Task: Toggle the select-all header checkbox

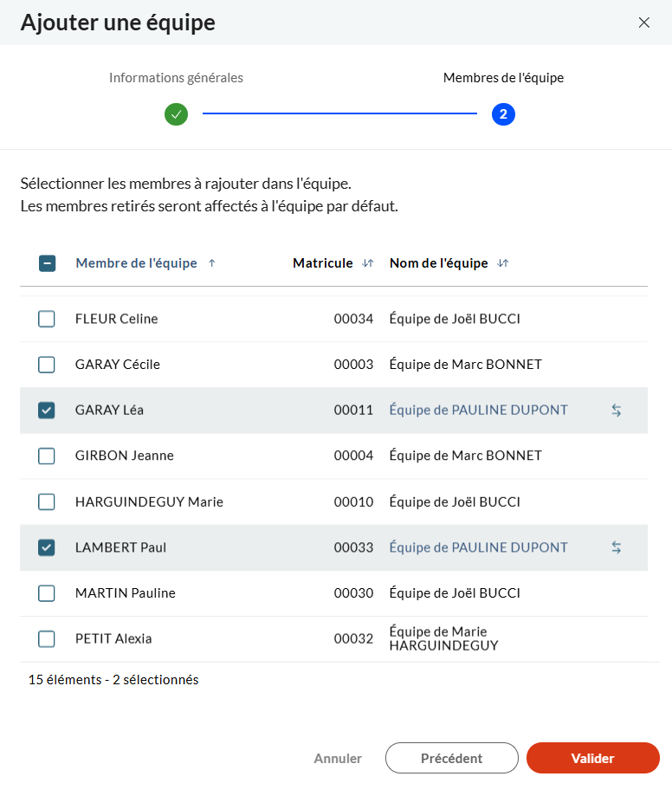Action: click(47, 263)
